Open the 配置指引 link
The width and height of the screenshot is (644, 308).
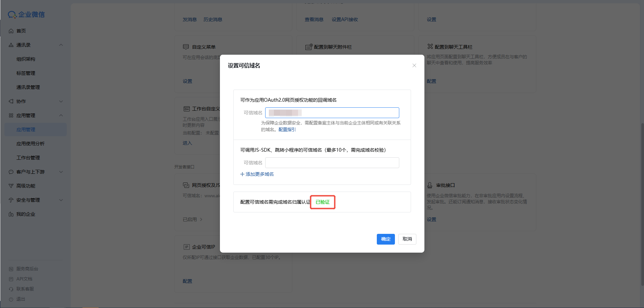click(287, 130)
